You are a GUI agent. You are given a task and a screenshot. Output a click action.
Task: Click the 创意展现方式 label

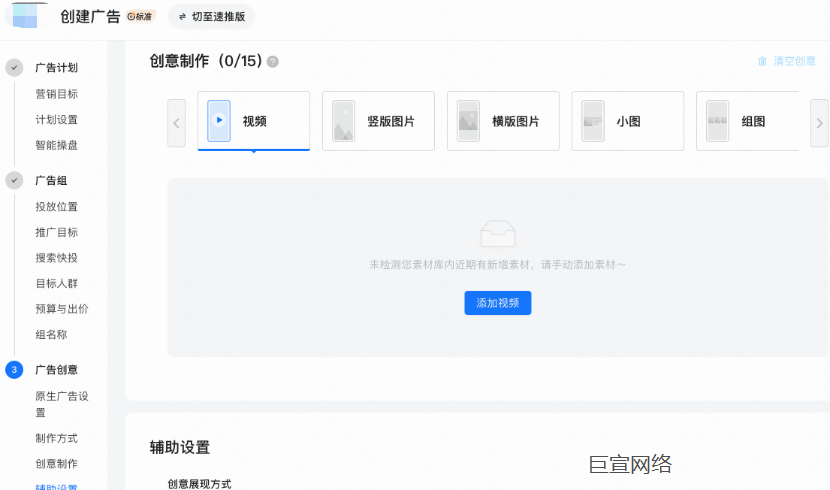199,484
